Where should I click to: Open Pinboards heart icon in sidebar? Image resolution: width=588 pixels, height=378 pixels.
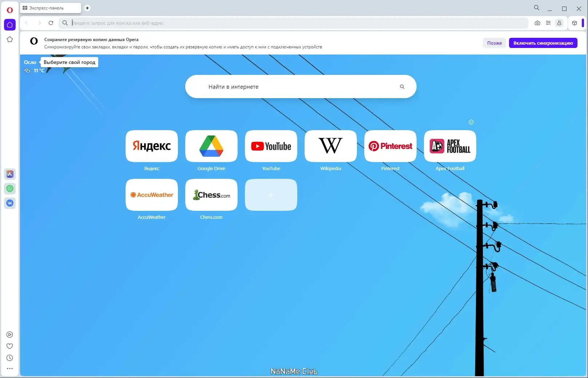10,346
